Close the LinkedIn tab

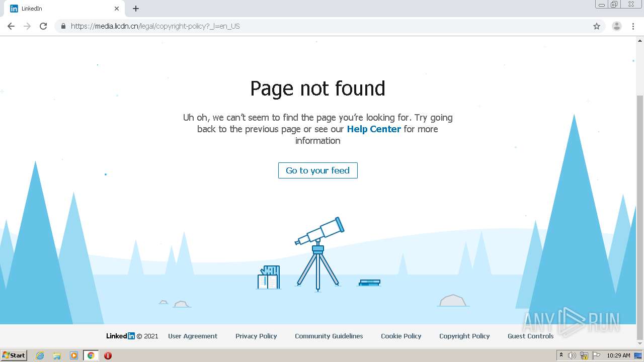[x=117, y=9]
